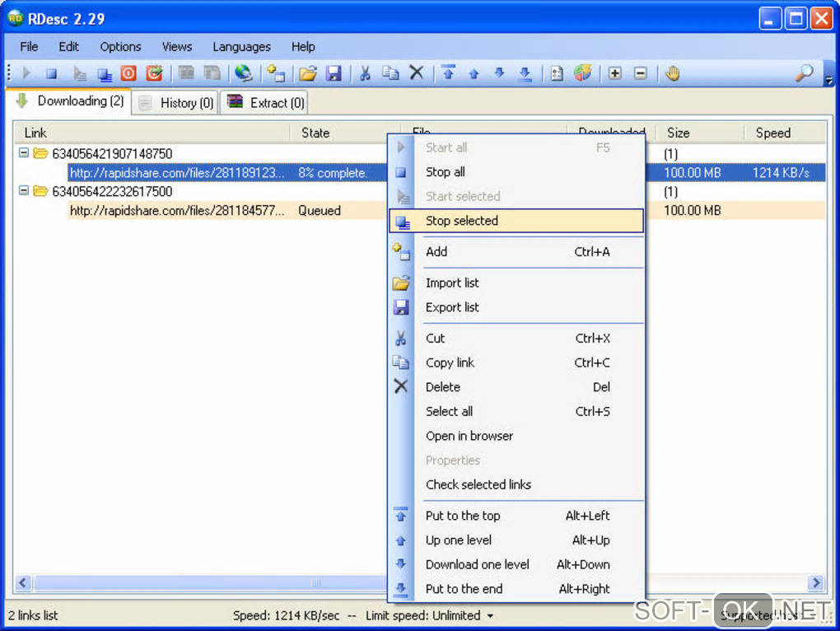The width and height of the screenshot is (840, 631).
Task: Click the plus expand all toolbar button
Action: point(614,73)
